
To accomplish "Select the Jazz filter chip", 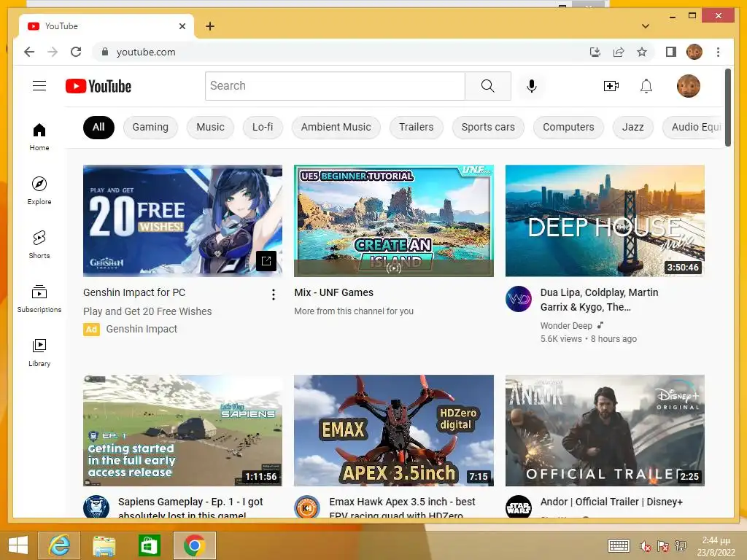I will (632, 127).
